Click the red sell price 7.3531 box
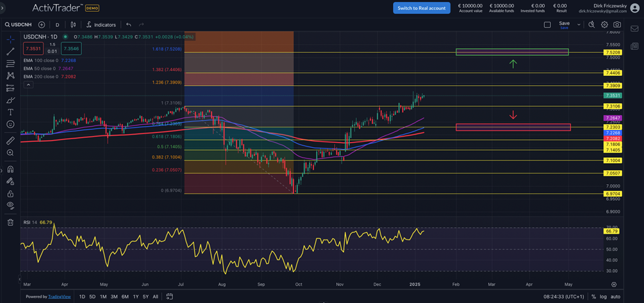Viewport: 644px width, 303px height. click(x=32, y=48)
